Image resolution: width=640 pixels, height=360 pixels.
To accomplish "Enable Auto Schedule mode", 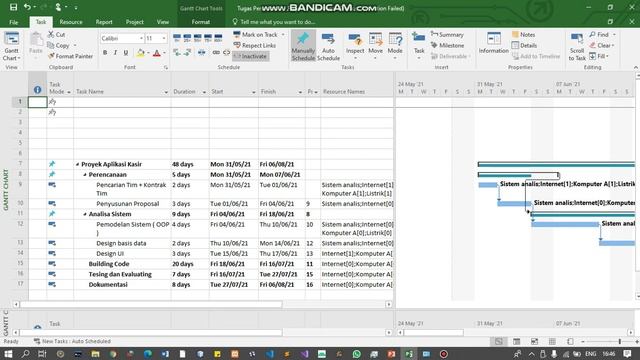I will tap(328, 46).
